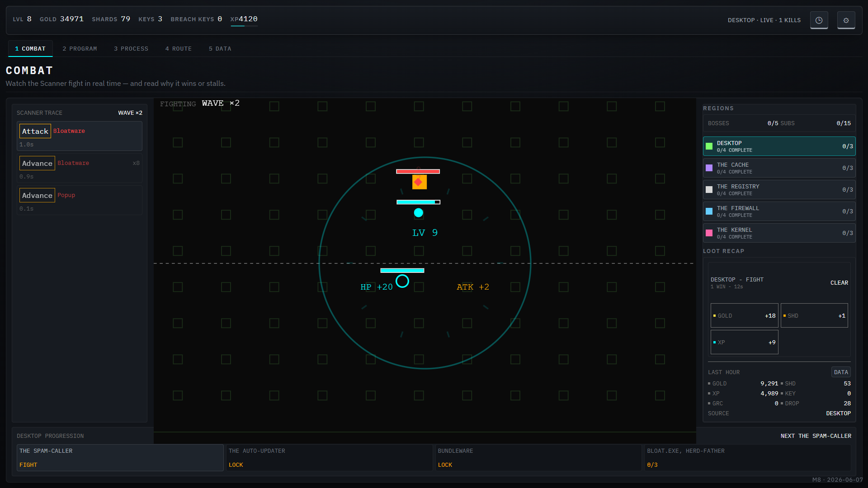Select the pink Kernel region swatch

coord(709,233)
